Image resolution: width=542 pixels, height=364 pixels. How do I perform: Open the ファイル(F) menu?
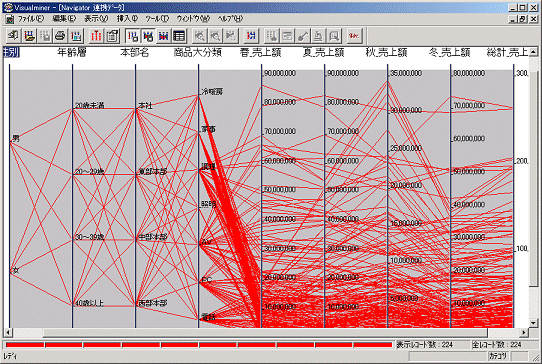click(31, 19)
